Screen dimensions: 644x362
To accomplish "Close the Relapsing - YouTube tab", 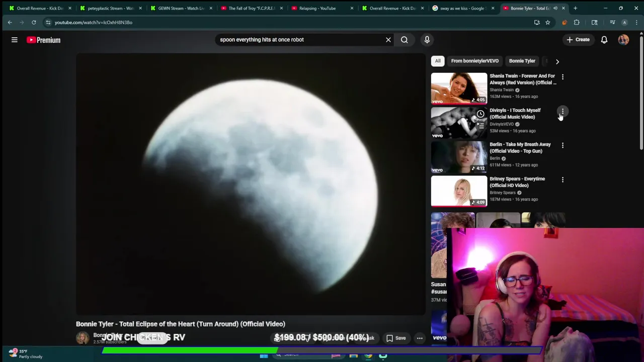I will (352, 8).
